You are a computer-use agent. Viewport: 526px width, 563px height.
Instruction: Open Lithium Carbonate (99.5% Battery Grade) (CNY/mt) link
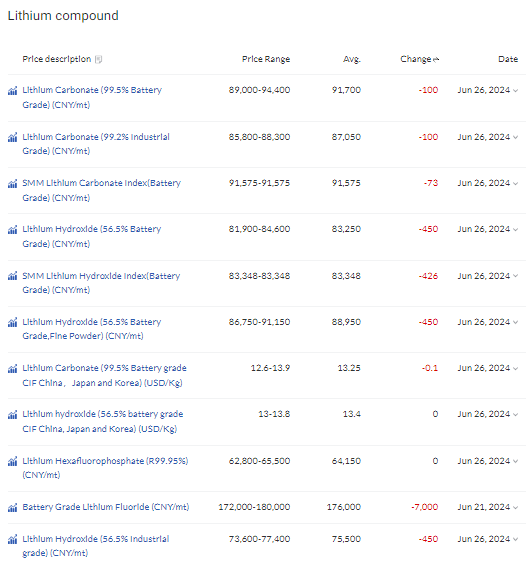click(x=92, y=97)
